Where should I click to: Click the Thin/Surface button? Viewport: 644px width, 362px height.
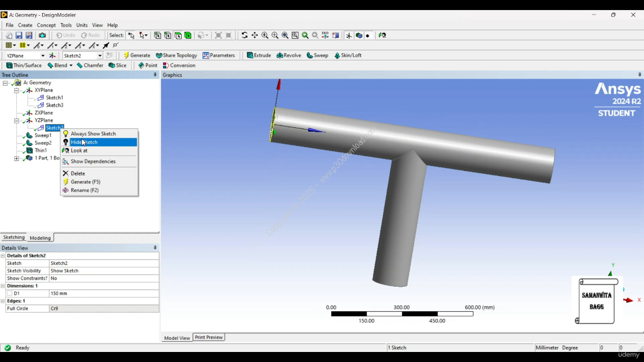[24, 65]
